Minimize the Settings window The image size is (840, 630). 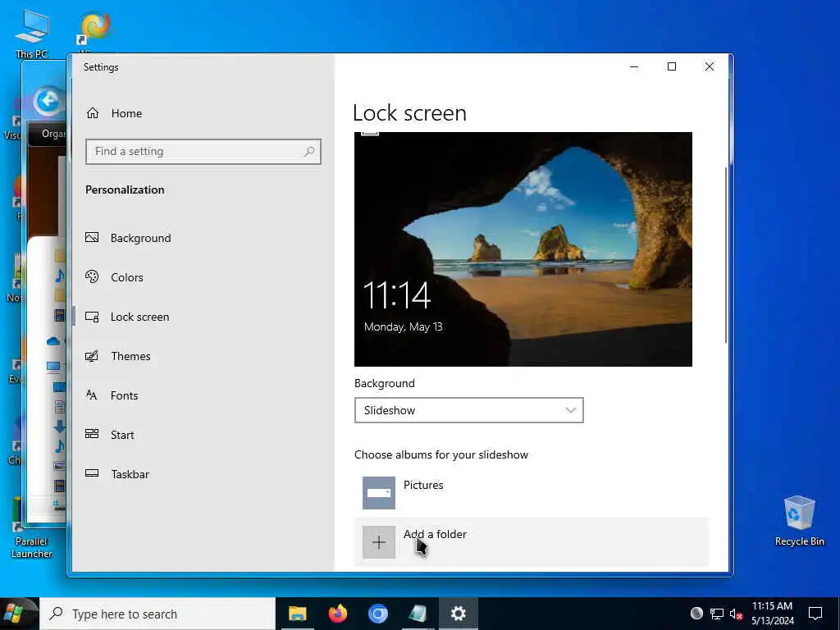pyautogui.click(x=634, y=66)
